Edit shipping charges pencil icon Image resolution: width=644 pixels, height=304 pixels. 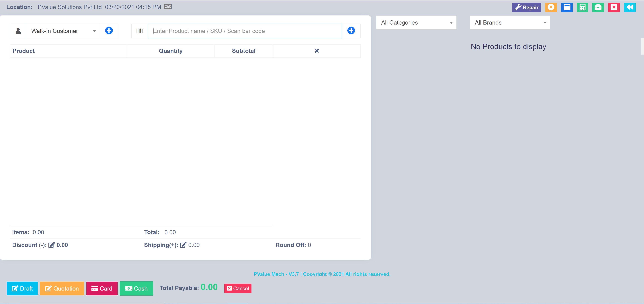pos(183,245)
